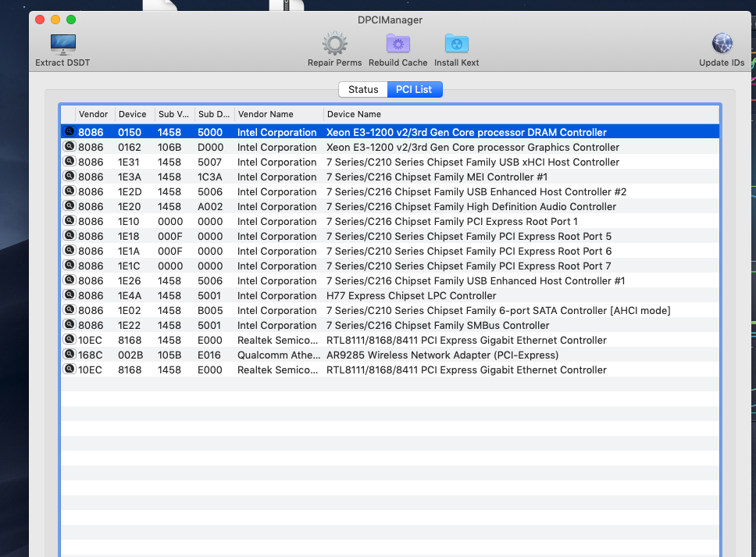756x557 pixels.
Task: Click device ID '1E3A' cell
Action: [130, 177]
